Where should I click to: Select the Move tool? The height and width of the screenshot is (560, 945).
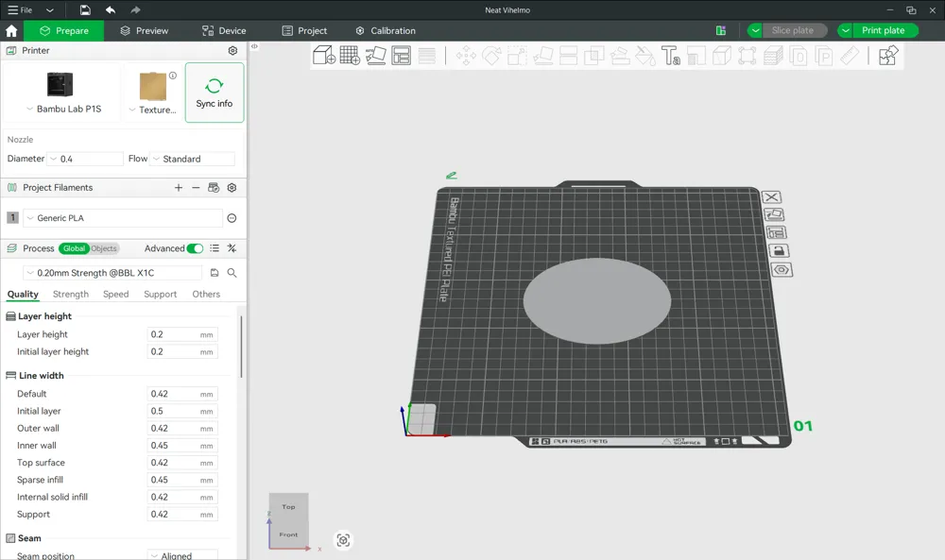466,56
